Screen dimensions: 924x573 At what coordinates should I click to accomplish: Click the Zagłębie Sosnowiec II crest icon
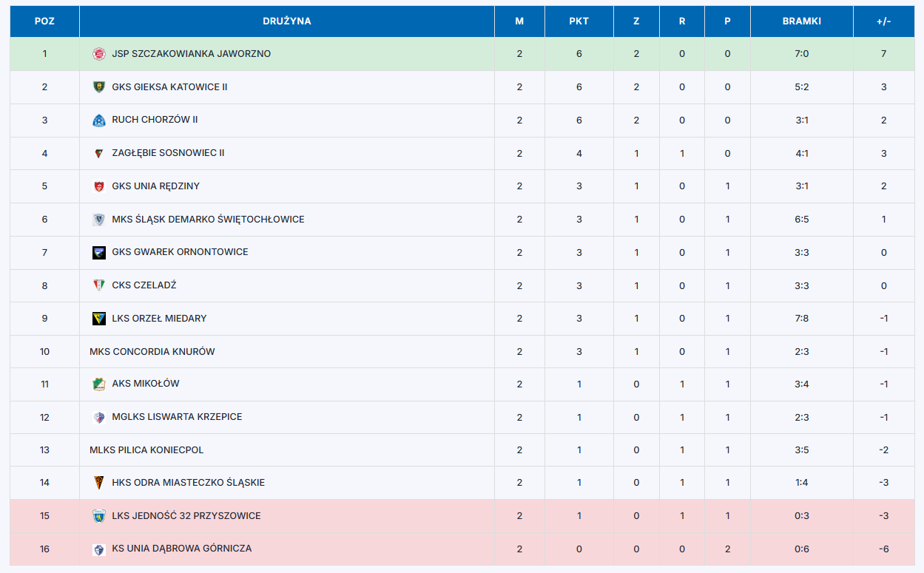pos(98,153)
